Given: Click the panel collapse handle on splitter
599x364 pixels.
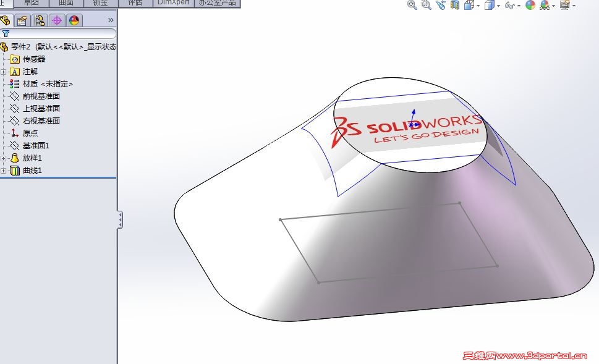Looking at the screenshot, I should click(x=120, y=219).
